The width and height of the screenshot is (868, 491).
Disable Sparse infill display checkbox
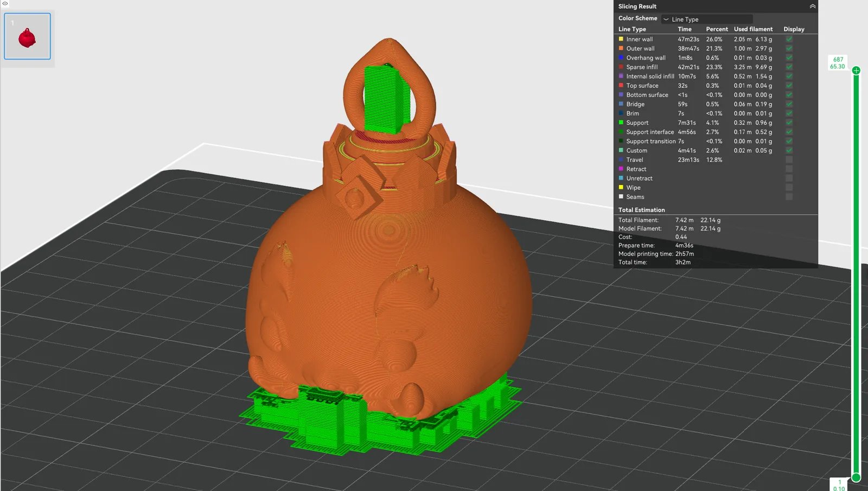click(789, 67)
